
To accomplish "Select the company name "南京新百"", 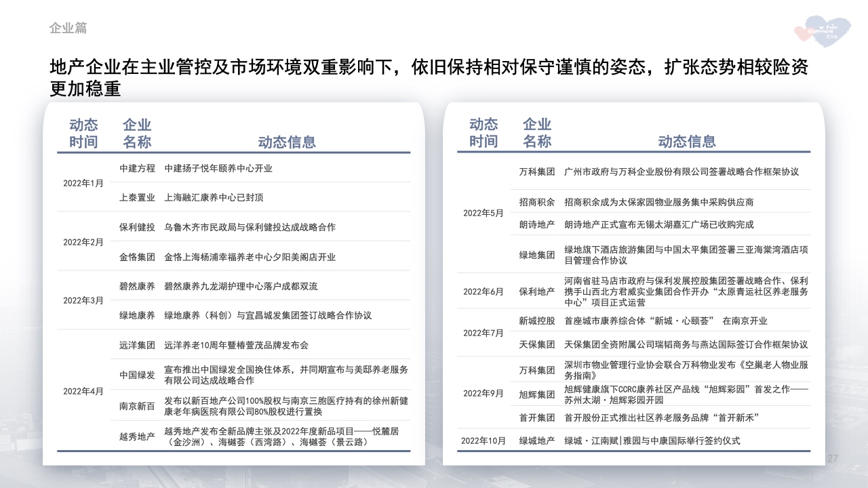I will 137,406.
